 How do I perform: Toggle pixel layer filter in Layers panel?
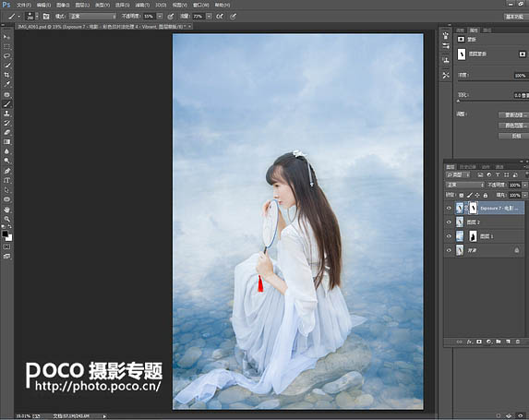click(480, 174)
